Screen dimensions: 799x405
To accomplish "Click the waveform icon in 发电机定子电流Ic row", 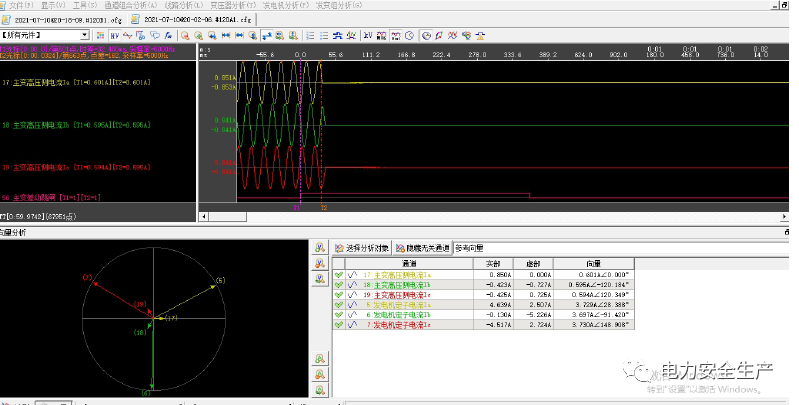I will pos(353,325).
